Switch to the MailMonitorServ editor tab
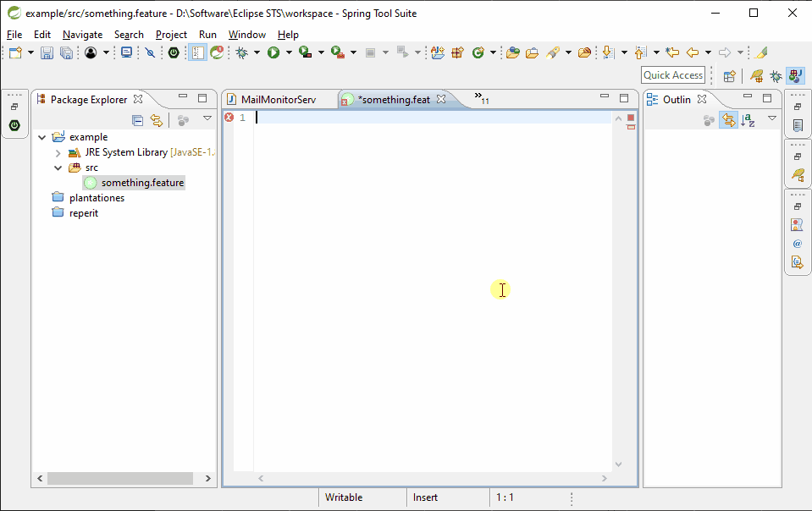Screen dimensions: 812x511 click(278, 100)
